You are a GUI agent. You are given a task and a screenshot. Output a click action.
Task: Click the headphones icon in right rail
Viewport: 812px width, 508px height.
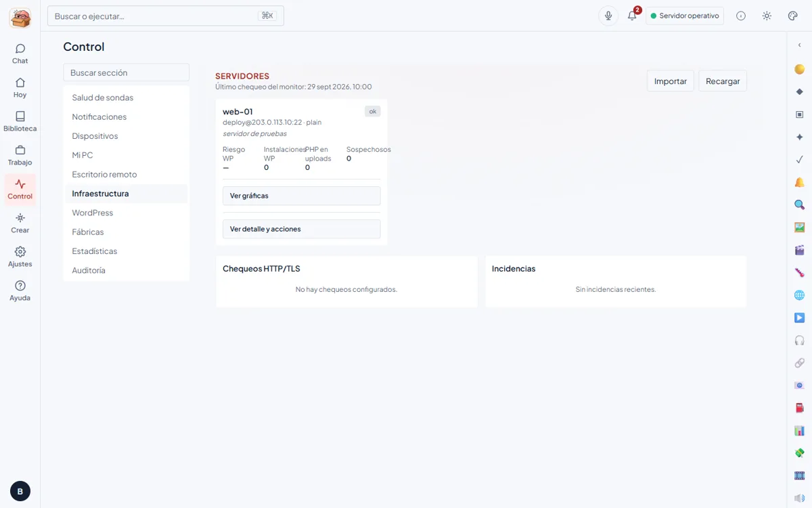(x=799, y=340)
